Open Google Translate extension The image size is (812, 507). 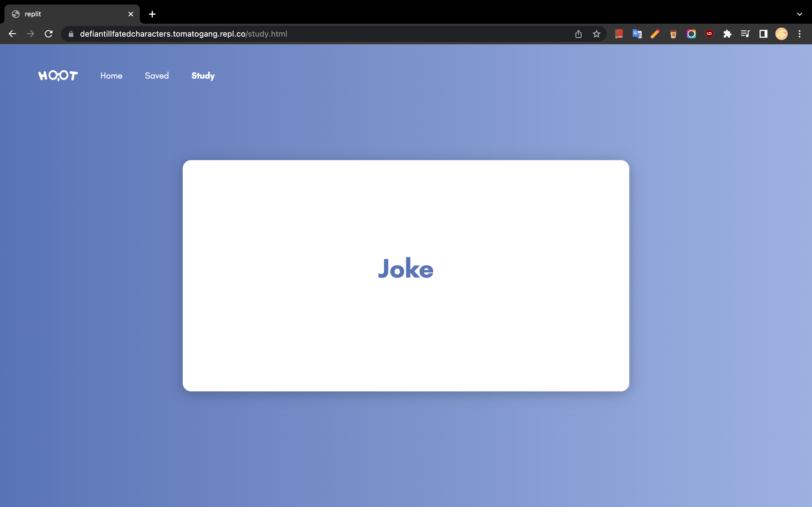pos(637,34)
